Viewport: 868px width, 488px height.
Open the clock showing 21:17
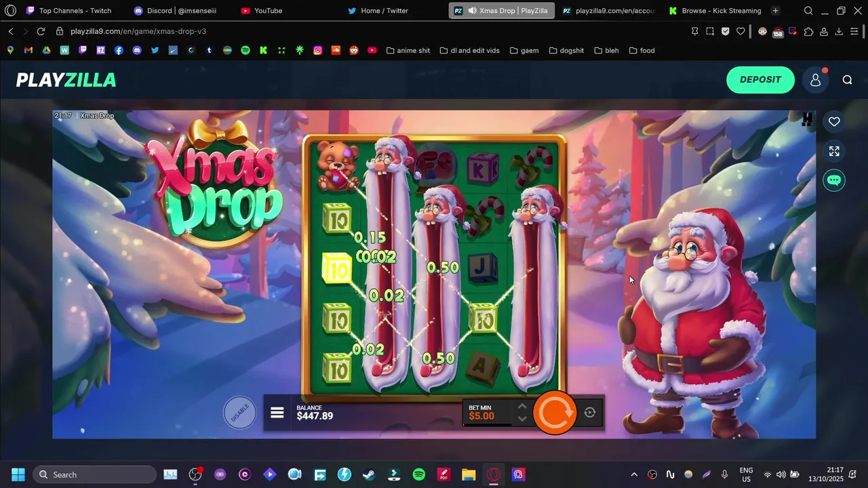[826, 474]
